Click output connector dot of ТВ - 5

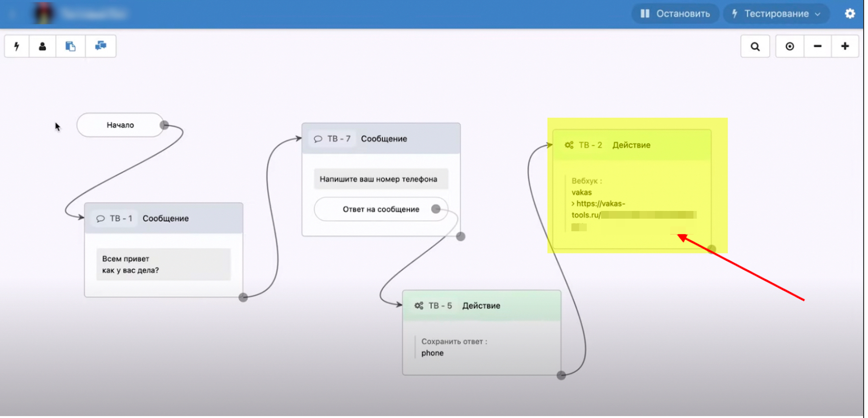pos(561,376)
